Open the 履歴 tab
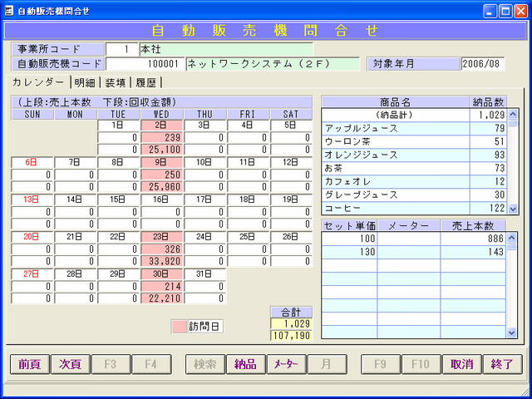The height and width of the screenshot is (399, 532). 146,83
